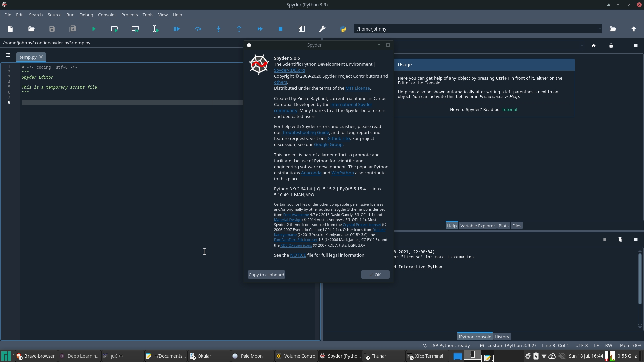Create a new file with toolbar icon

click(10, 29)
